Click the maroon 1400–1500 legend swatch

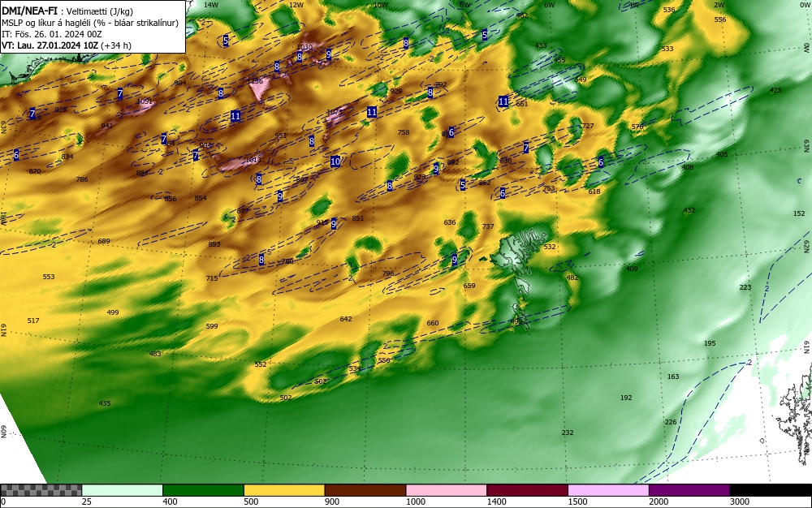527,490
